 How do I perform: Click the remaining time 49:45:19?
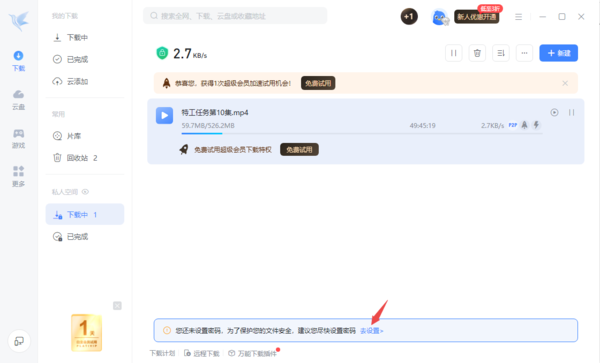coord(422,125)
